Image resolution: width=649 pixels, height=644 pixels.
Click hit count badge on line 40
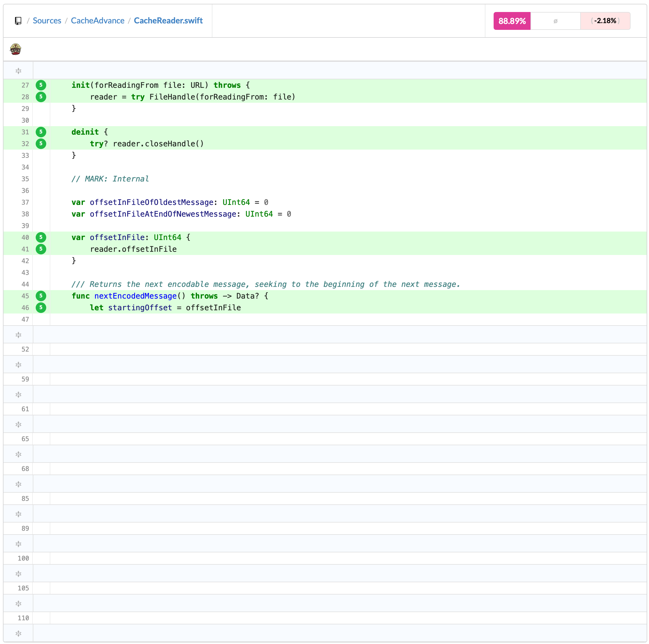click(41, 237)
